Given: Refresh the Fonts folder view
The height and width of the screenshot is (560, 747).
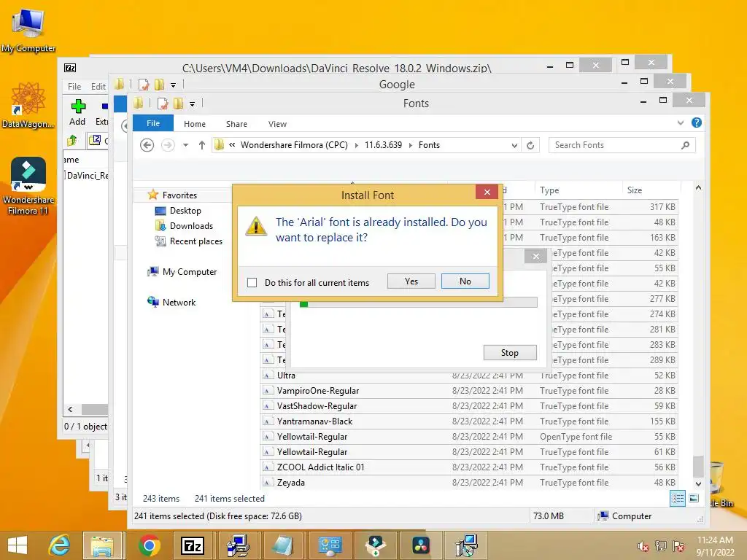Looking at the screenshot, I should [530, 145].
